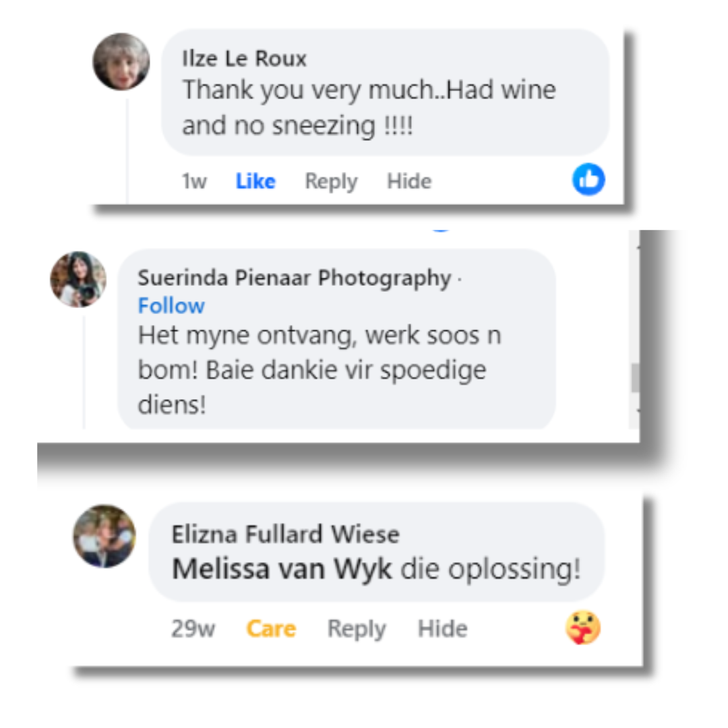This screenshot has height=728, width=728.
Task: Click the 29w comment timestamp
Action: [193, 629]
